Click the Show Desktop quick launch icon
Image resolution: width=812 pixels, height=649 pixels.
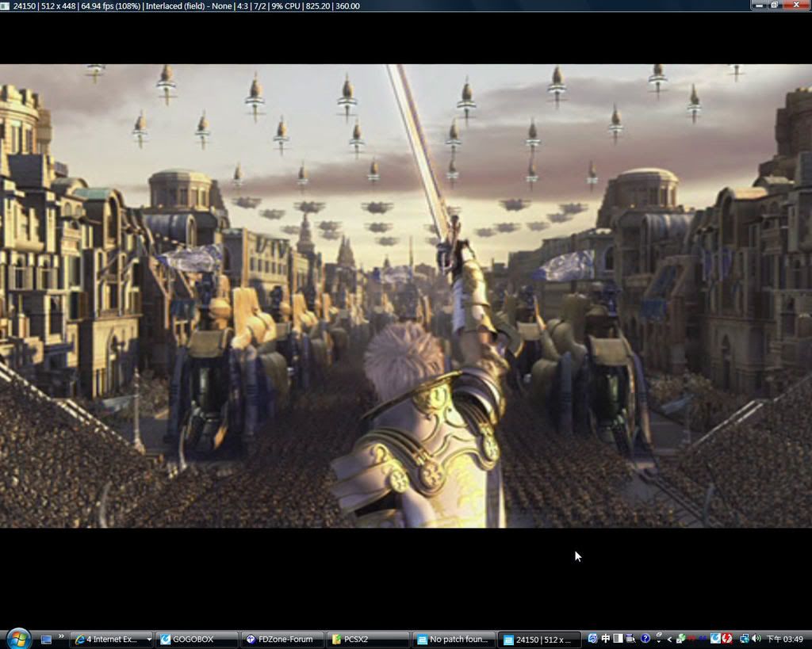coord(46,639)
